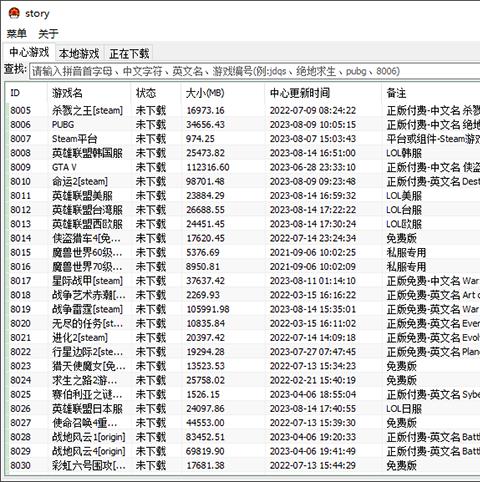Click ID cell 8016
480x482 pixels.
click(21, 267)
